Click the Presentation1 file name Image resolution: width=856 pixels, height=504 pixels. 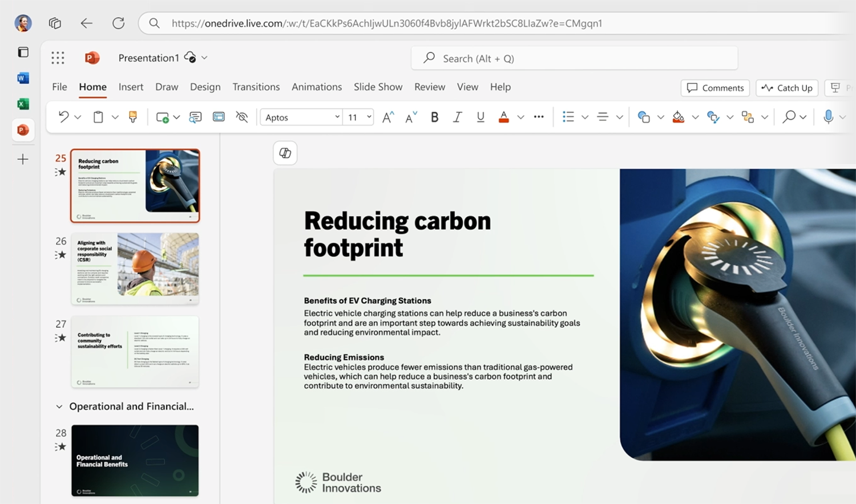click(148, 58)
